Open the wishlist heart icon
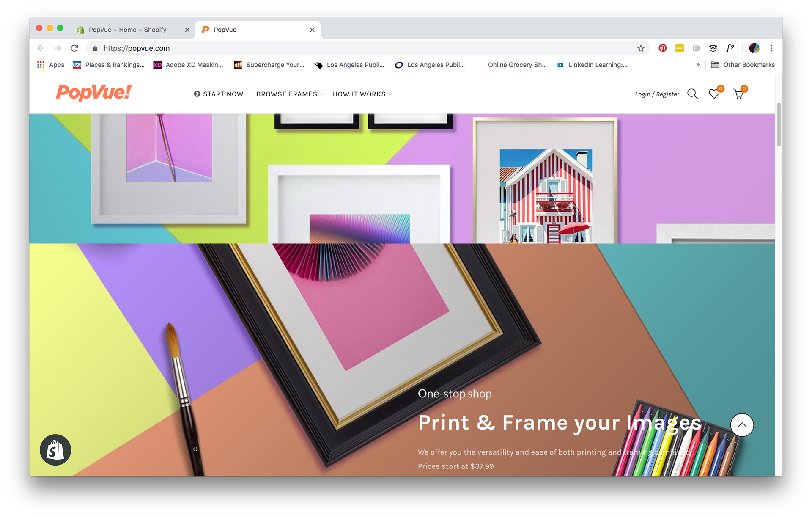 click(715, 93)
